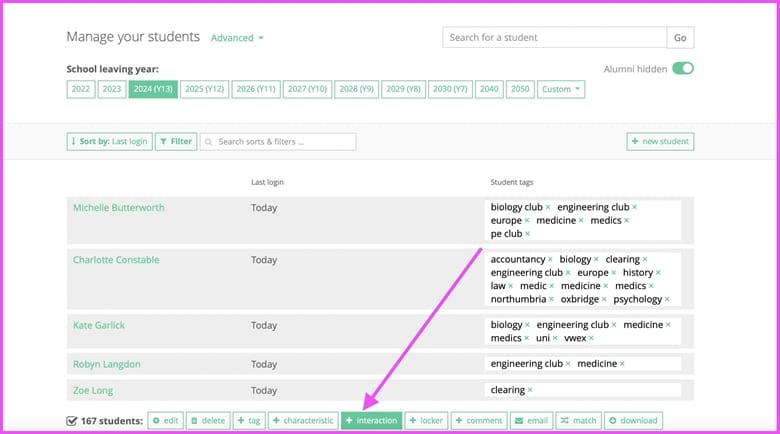Select leaving year 2040
The width and height of the screenshot is (780, 434).
click(x=489, y=89)
